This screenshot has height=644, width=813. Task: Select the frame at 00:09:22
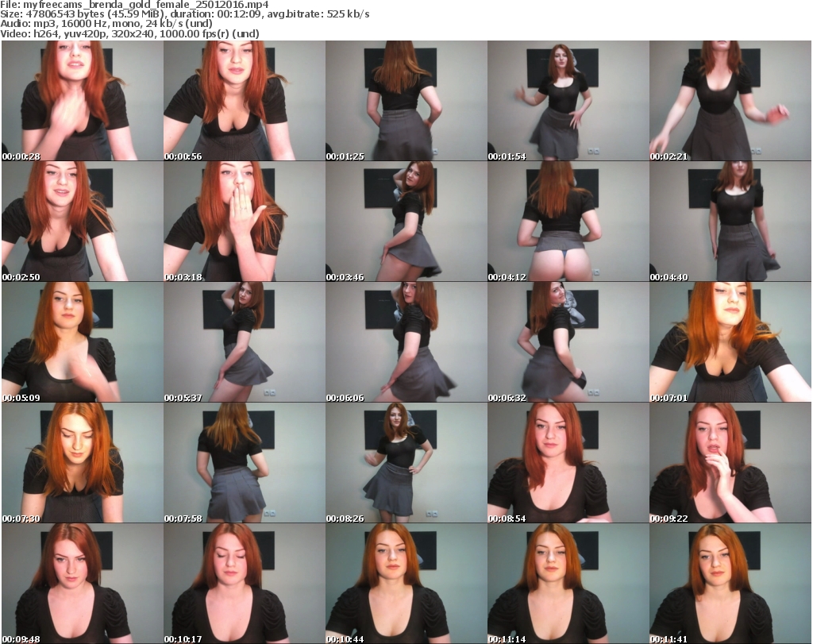coord(730,463)
